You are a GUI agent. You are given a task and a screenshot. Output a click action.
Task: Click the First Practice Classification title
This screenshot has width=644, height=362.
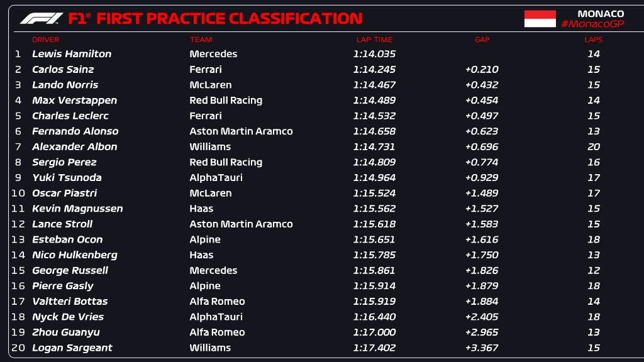tap(229, 19)
